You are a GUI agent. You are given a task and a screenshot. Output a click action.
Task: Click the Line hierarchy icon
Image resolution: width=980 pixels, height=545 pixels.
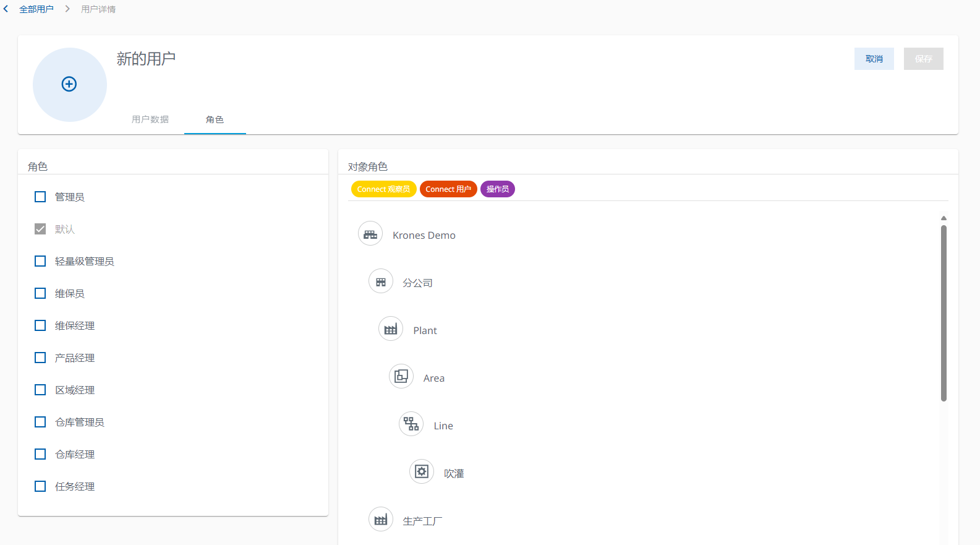411,424
